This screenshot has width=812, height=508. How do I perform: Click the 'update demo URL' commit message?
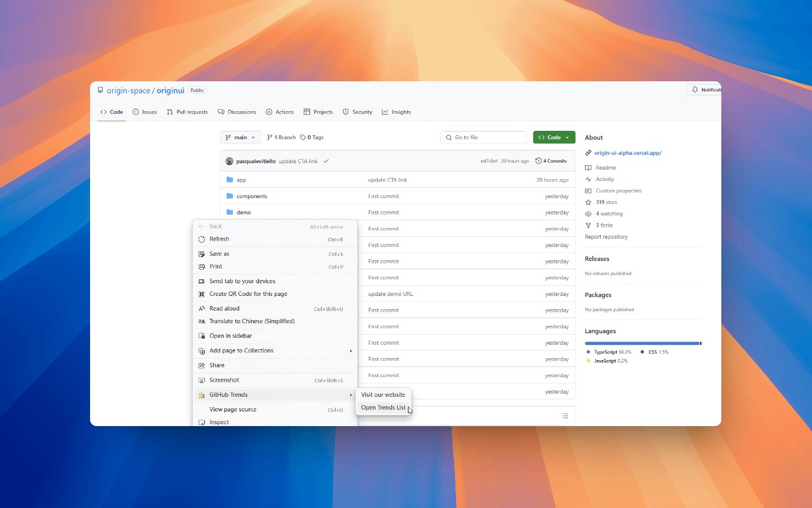(x=390, y=294)
